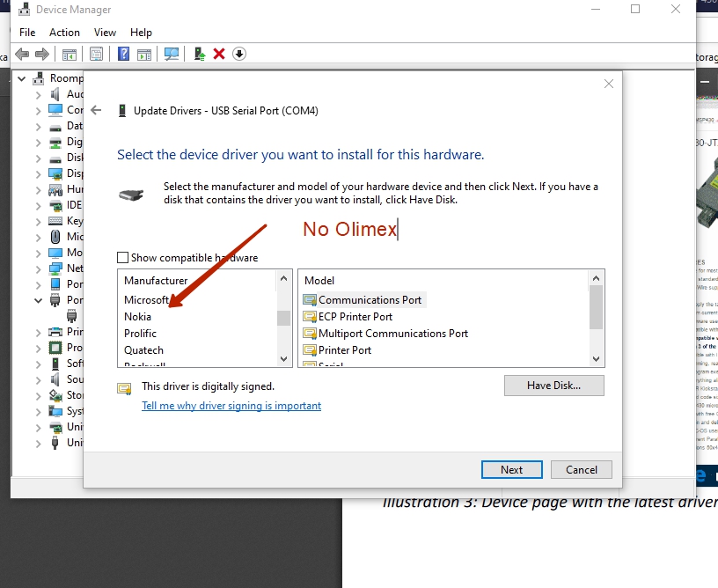
Task: Click the red X uninstall device icon
Action: (219, 55)
